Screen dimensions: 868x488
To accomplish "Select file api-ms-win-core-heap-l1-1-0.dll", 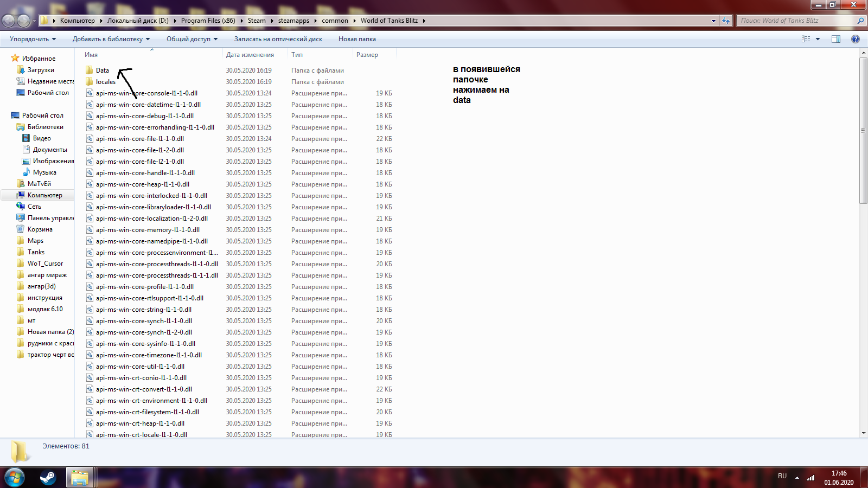I will click(143, 184).
